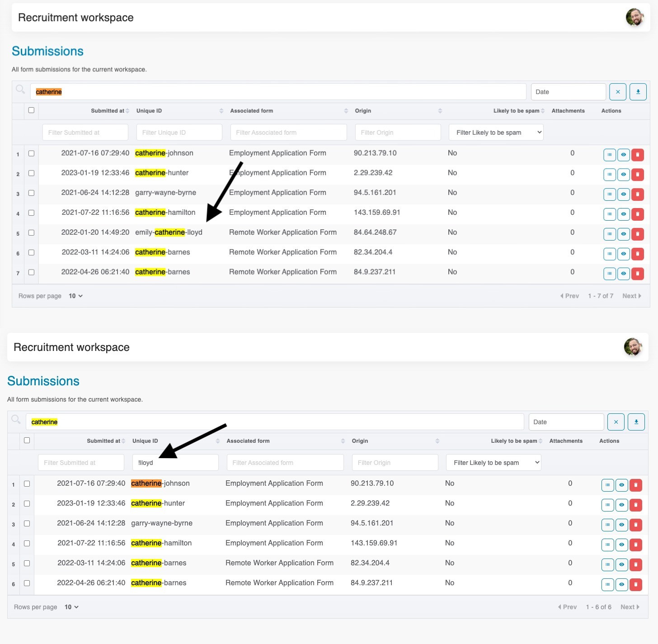The image size is (658, 644).
Task: Click download icon in the !lloyd-filtered panel
Action: point(636,422)
